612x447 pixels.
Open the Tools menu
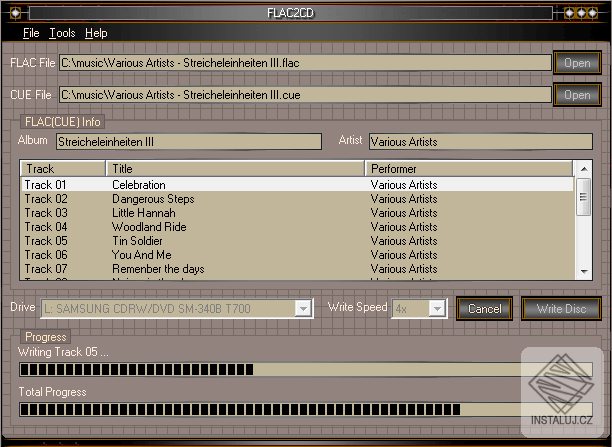point(62,33)
